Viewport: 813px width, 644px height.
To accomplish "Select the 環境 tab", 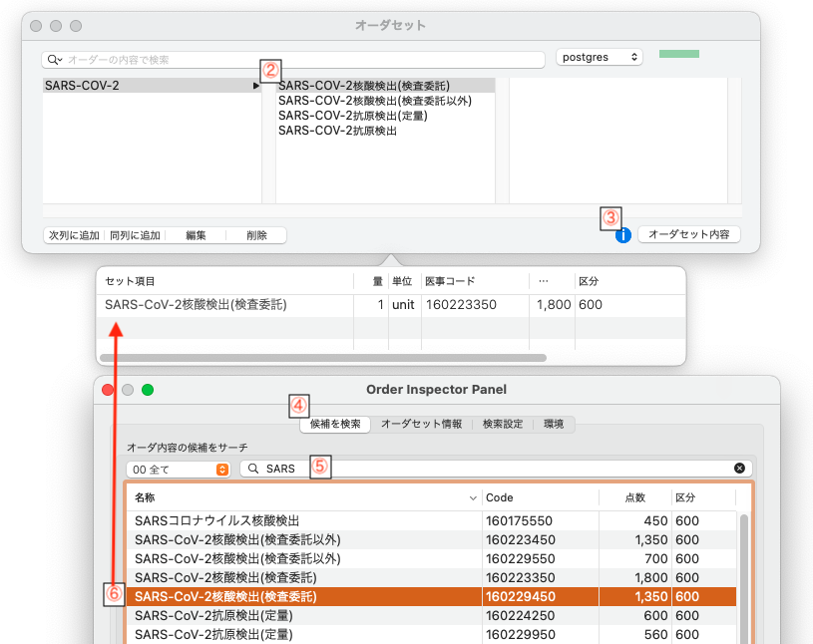I will point(554,424).
